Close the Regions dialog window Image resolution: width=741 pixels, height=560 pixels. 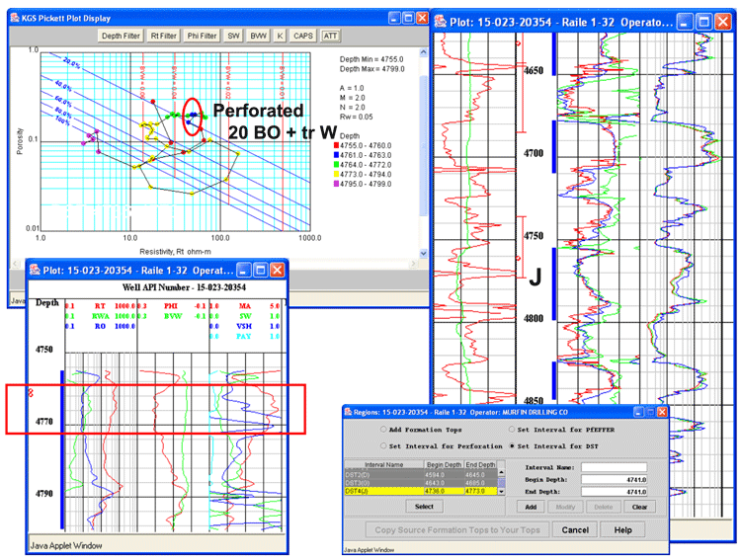tap(662, 412)
